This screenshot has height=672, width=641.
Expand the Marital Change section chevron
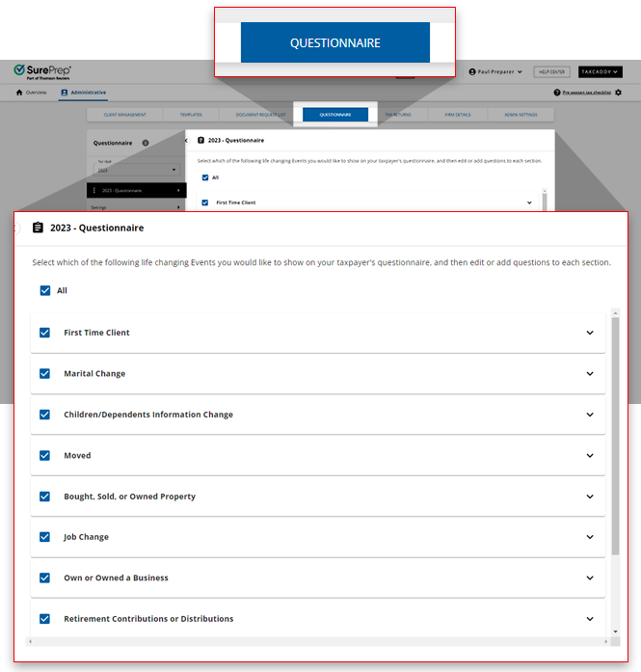[x=590, y=374]
